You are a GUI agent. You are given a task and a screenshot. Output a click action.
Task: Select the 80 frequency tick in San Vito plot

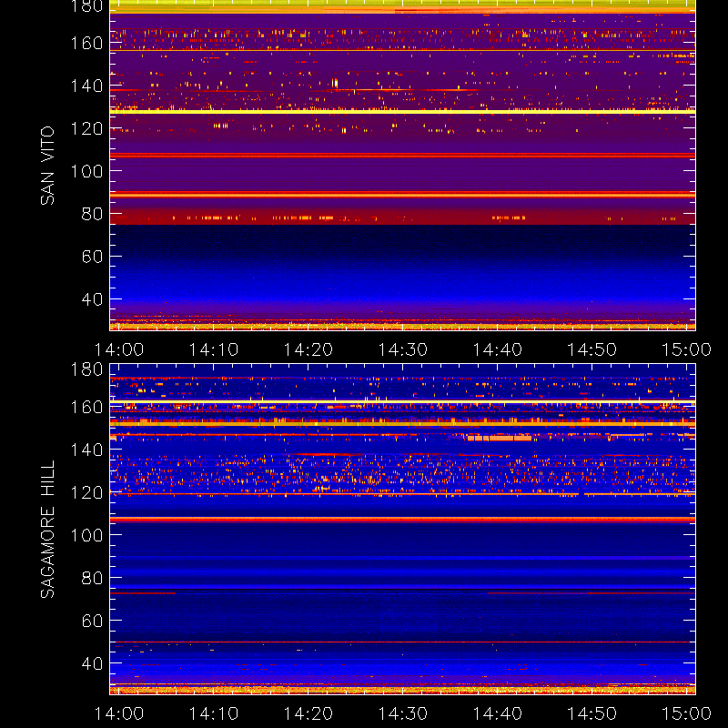[x=92, y=214]
